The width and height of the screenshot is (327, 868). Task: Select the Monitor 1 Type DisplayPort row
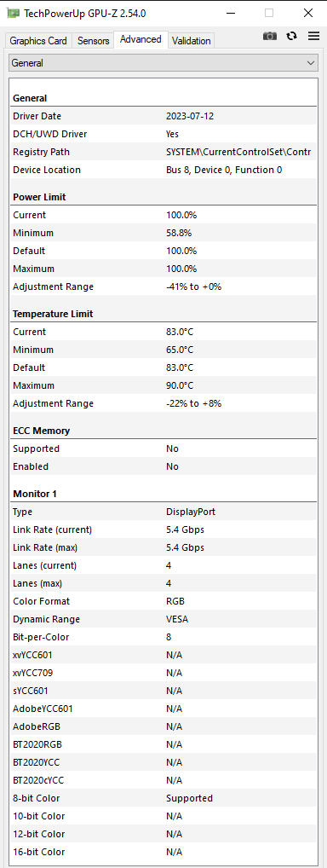[x=163, y=512]
